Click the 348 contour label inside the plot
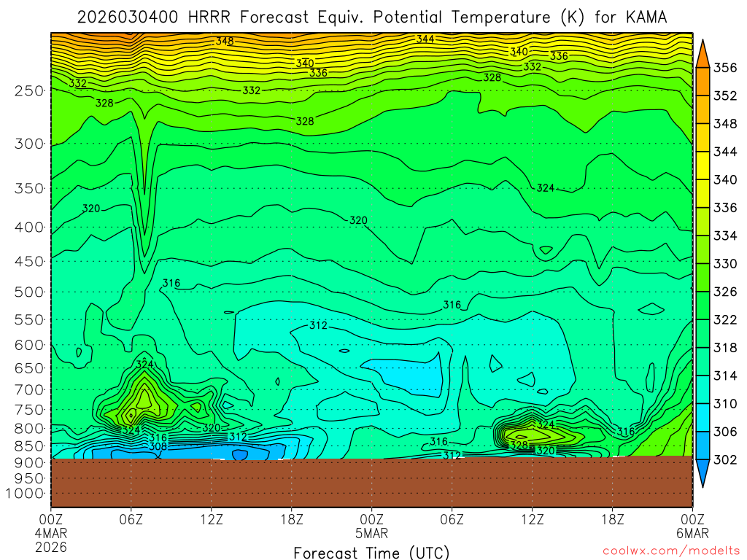The width and height of the screenshot is (747, 560). pyautogui.click(x=225, y=41)
